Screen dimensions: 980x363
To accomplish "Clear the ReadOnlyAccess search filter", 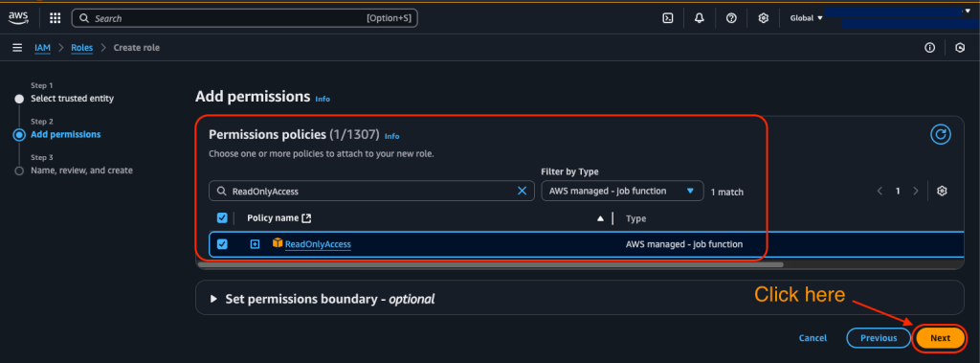I will pos(522,191).
